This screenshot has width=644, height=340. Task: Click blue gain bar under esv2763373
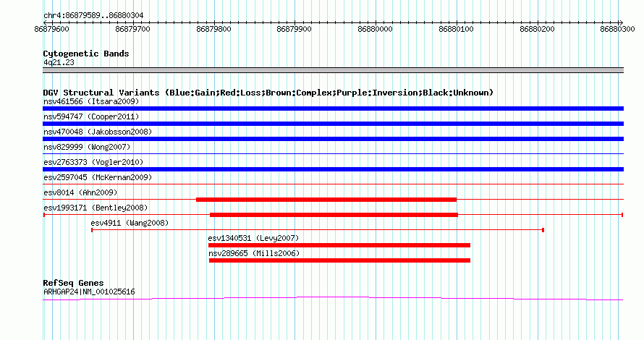click(333, 169)
